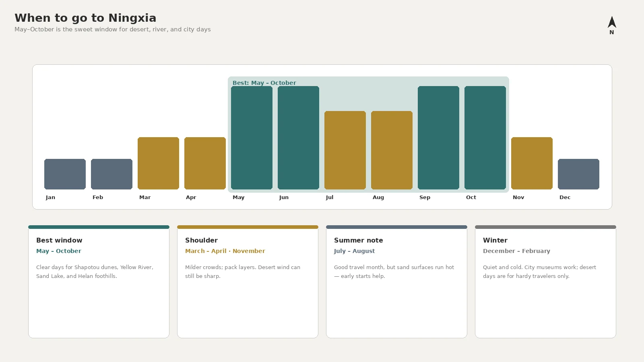Click the 'May – October' subtitle in Best window card

pos(59,251)
